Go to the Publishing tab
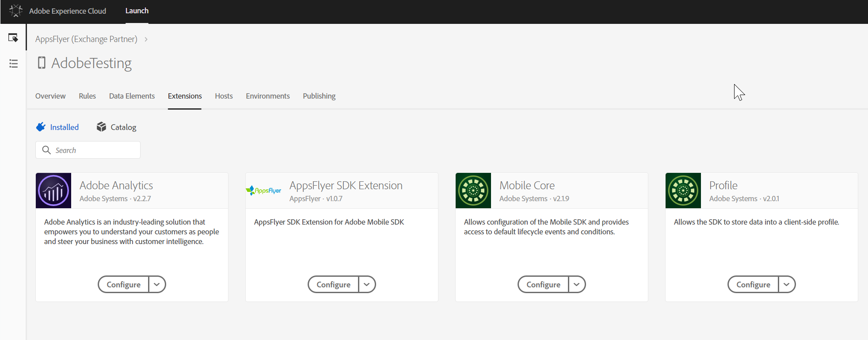 (x=319, y=96)
